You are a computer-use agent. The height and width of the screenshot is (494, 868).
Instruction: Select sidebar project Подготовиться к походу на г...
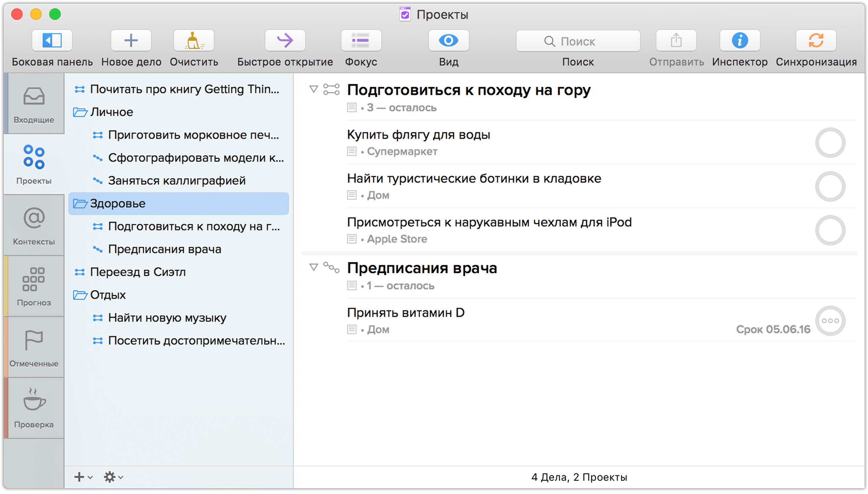179,226
